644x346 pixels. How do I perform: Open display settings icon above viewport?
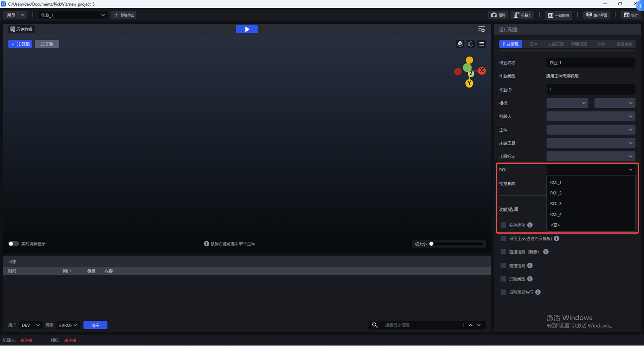pos(481,29)
